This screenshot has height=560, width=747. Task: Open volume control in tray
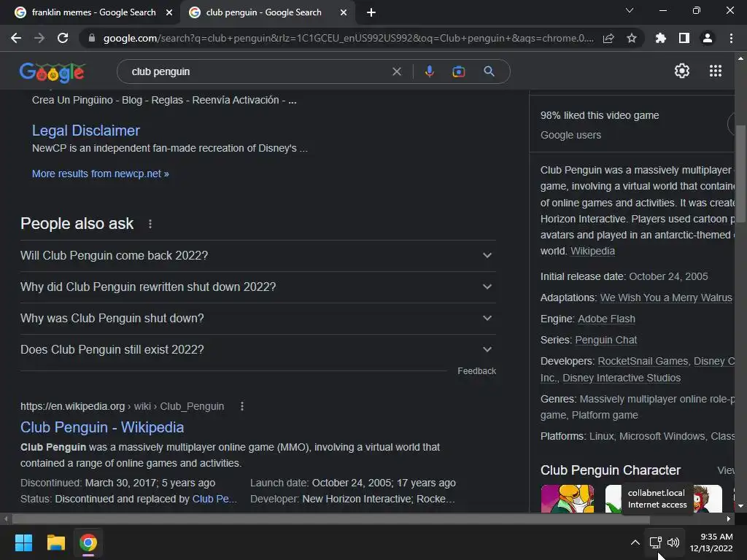pos(673,542)
